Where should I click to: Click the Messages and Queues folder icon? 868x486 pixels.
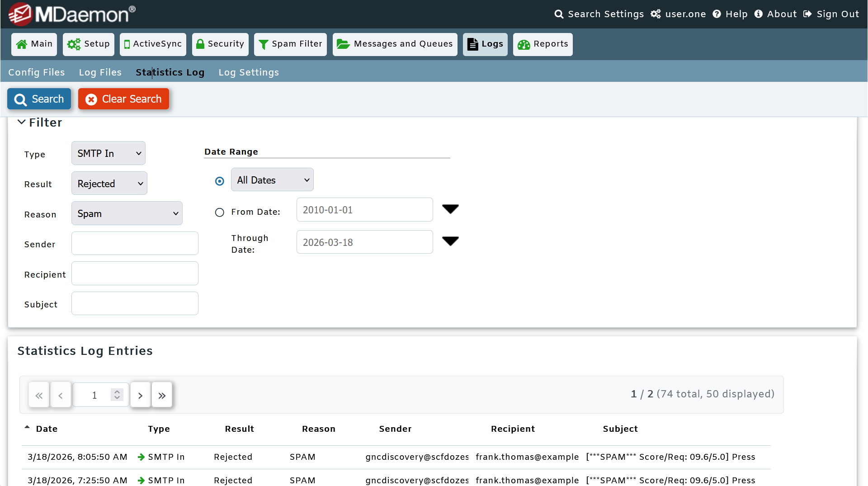point(343,44)
